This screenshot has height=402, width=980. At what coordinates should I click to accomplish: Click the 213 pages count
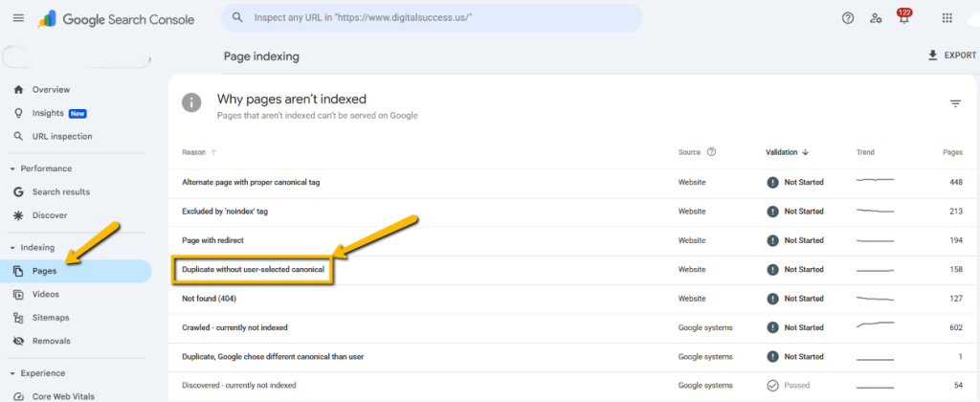(956, 212)
